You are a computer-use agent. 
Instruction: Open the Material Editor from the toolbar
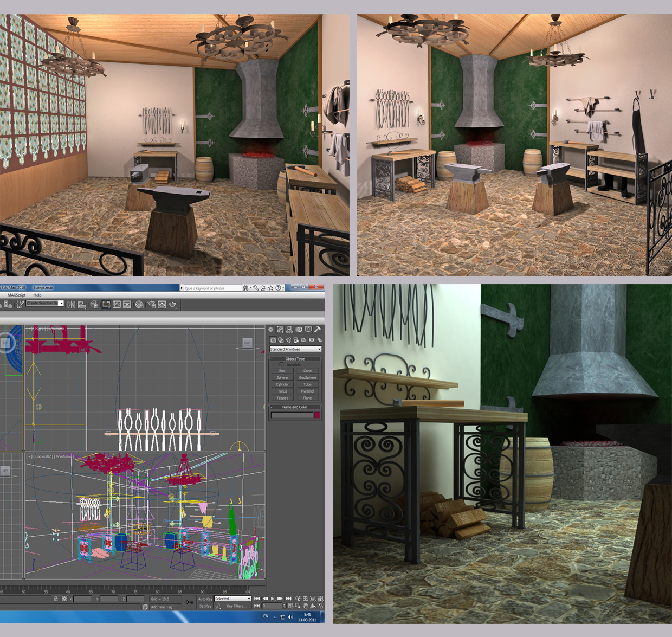click(139, 305)
